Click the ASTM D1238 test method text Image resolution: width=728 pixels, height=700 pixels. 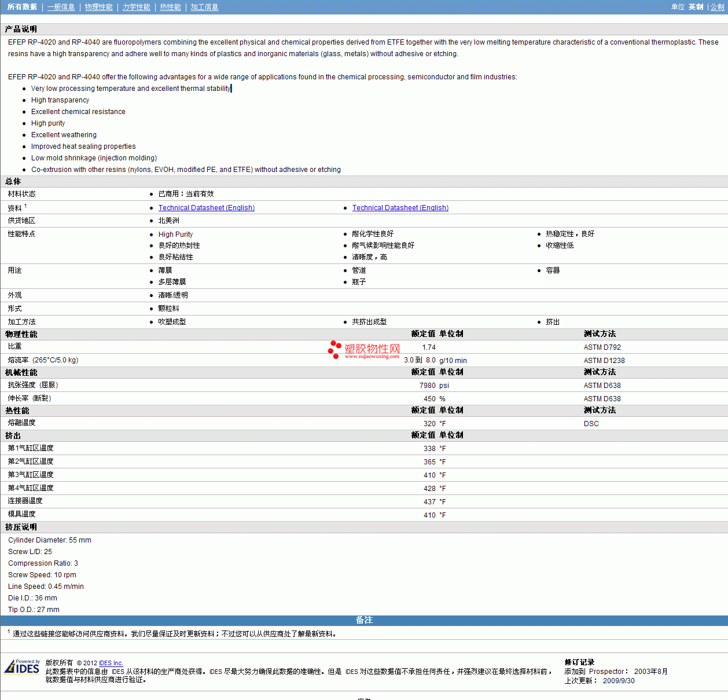(604, 361)
